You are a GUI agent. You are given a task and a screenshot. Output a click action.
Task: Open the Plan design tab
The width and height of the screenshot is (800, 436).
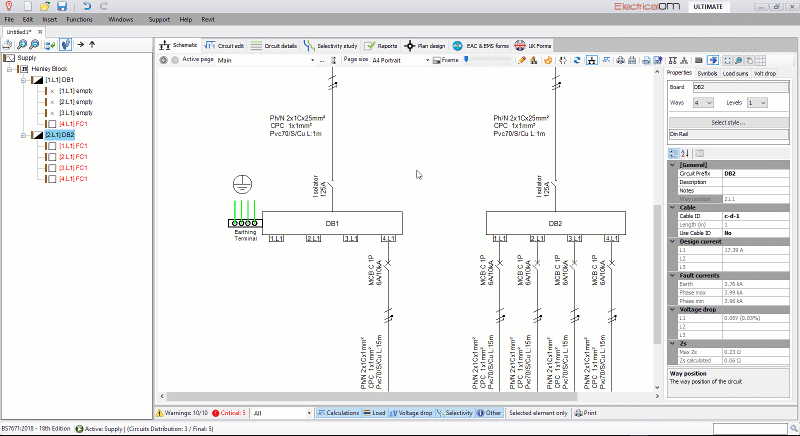click(425, 46)
